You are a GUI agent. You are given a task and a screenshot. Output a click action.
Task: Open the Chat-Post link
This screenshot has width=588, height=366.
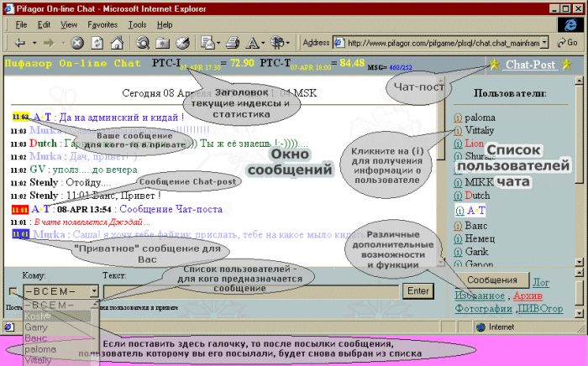pyautogui.click(x=530, y=65)
